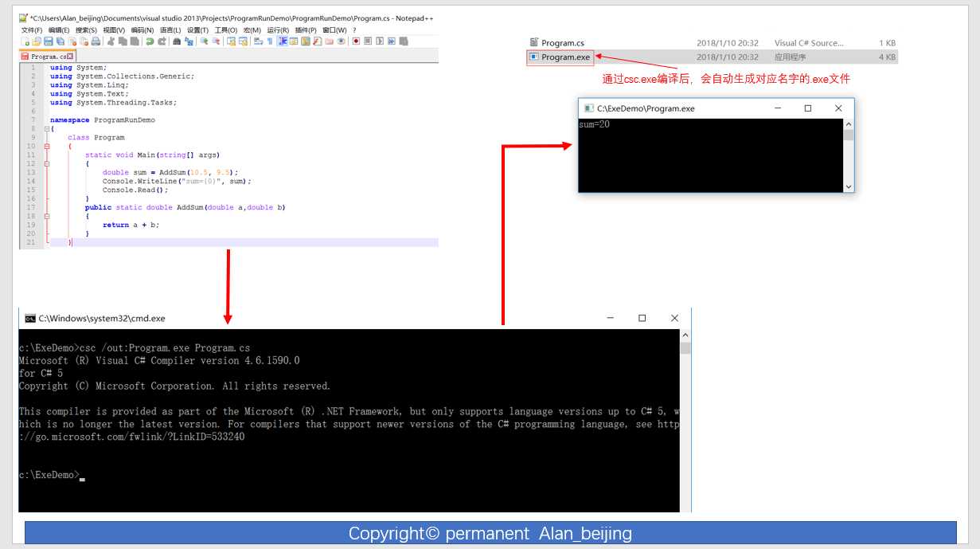Click the cmd.exe title bar icon
Viewport: 980px width, 549px height.
point(29,318)
